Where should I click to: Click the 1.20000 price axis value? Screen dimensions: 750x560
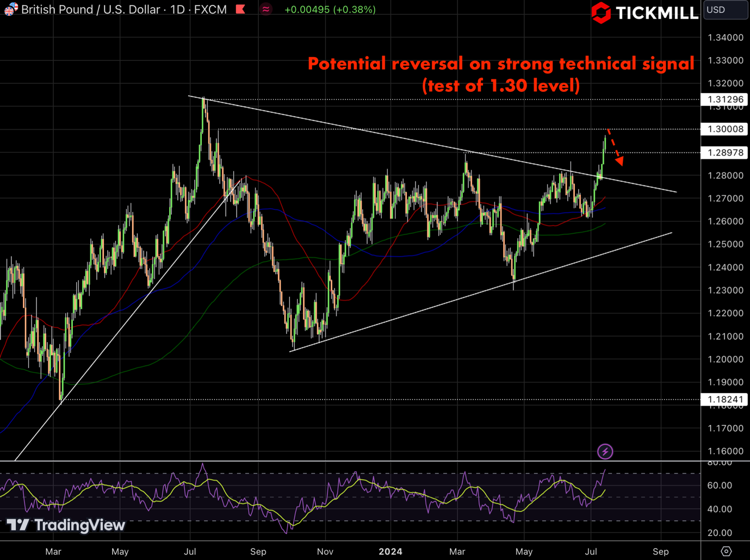tap(726, 359)
